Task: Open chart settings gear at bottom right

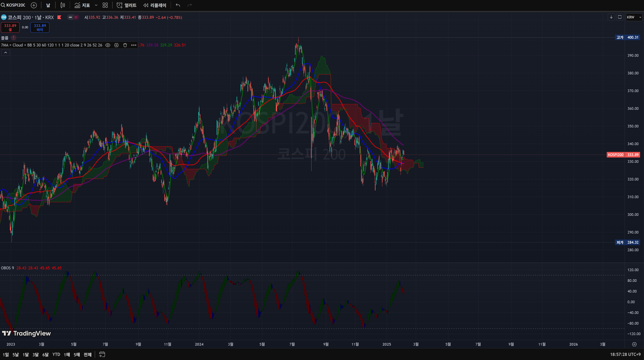Action: 634,344
